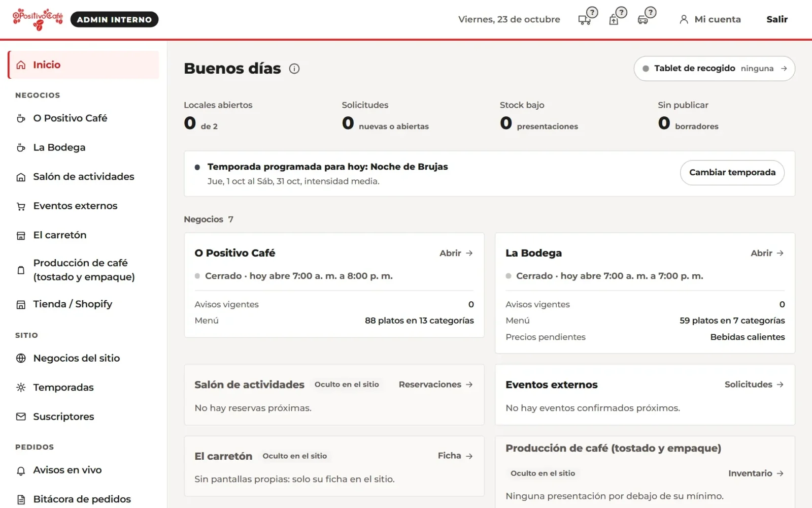Click Abrir on the O Positivo Café card

click(x=456, y=253)
